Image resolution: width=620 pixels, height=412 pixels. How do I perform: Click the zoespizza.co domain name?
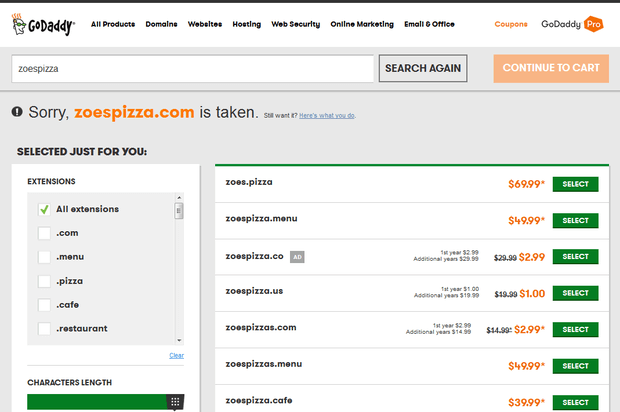(254, 256)
